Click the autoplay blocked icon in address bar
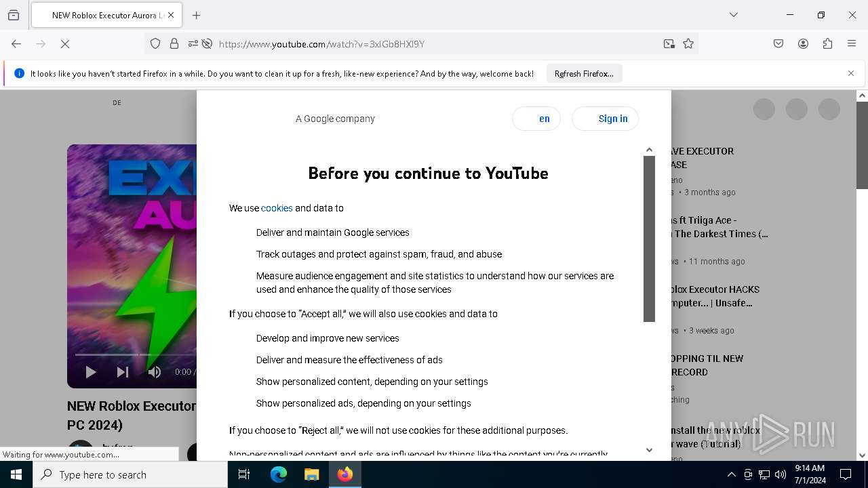 [208, 44]
